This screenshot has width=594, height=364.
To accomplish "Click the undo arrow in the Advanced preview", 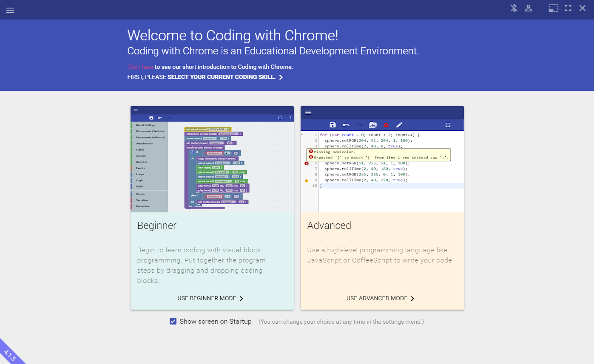I will [x=346, y=125].
